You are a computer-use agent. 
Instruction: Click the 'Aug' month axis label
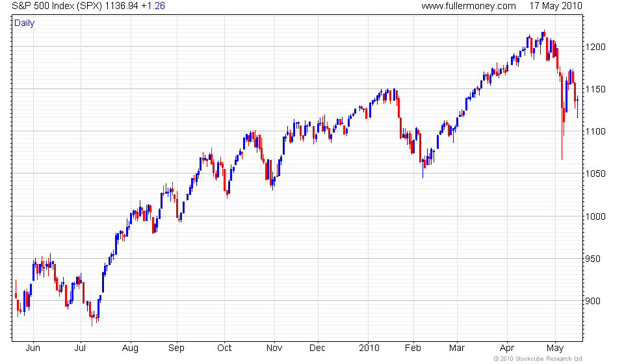(x=131, y=348)
